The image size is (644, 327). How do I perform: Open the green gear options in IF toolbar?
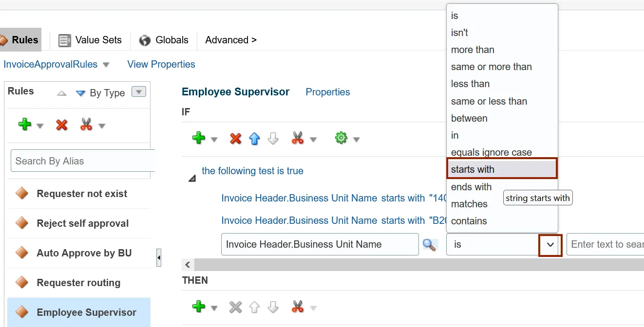click(341, 139)
